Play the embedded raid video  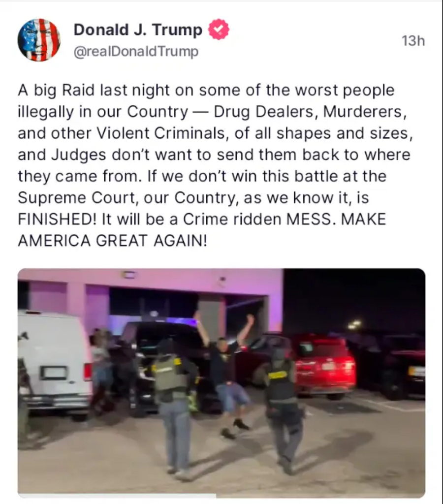[221, 382]
